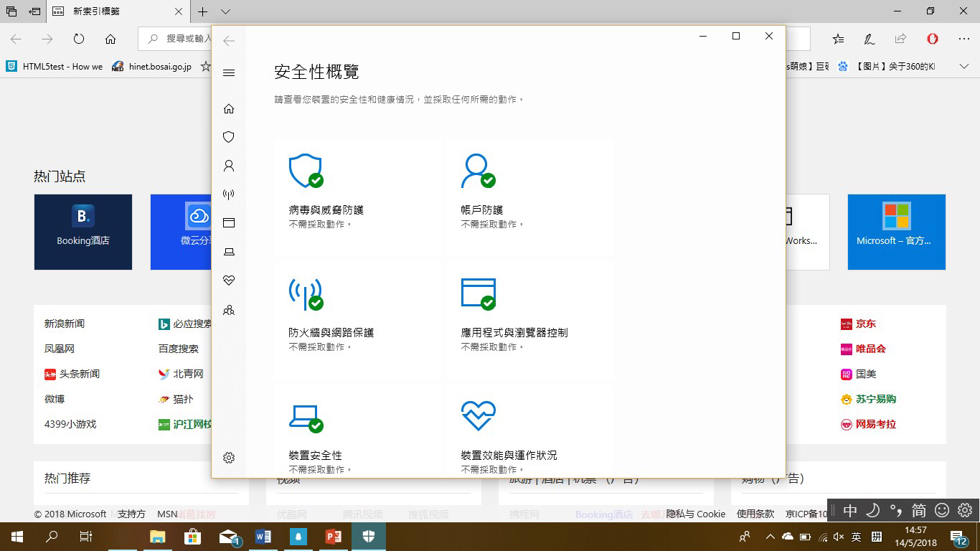Click the red Opera extension icon in Edge
Image resolution: width=980 pixels, height=551 pixels.
(x=932, y=39)
